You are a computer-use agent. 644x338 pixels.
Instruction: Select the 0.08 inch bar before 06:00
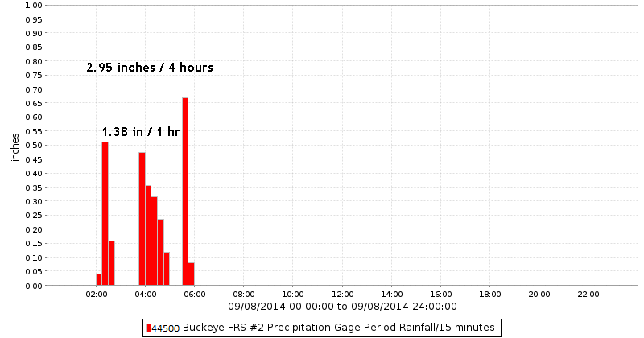(192, 274)
